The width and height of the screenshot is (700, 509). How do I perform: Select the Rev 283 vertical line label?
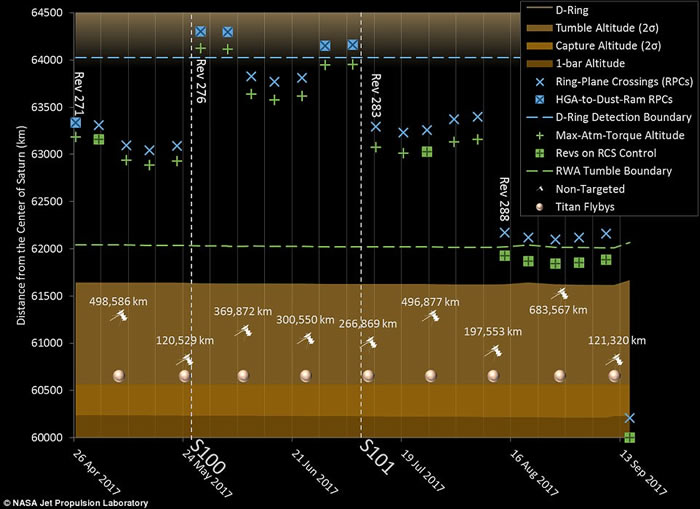click(375, 95)
